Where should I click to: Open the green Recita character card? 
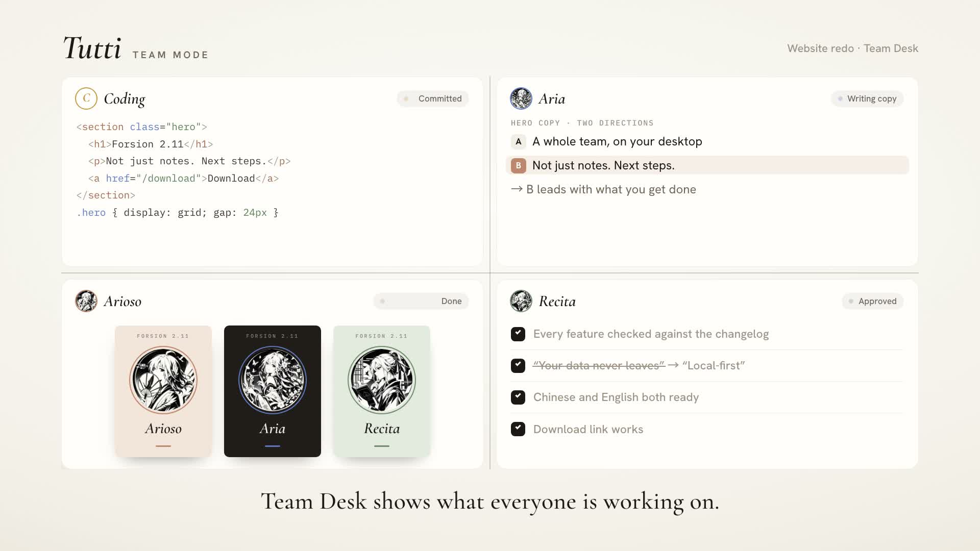click(x=382, y=391)
